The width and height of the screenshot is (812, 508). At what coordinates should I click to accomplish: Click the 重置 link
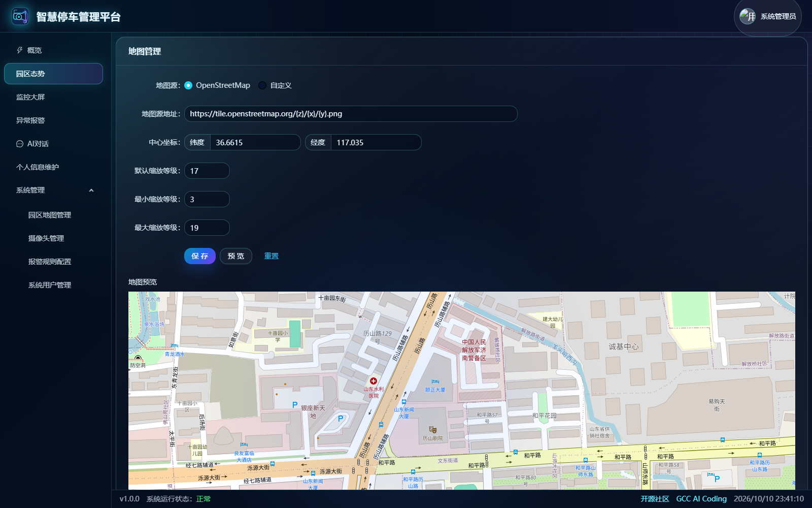272,256
